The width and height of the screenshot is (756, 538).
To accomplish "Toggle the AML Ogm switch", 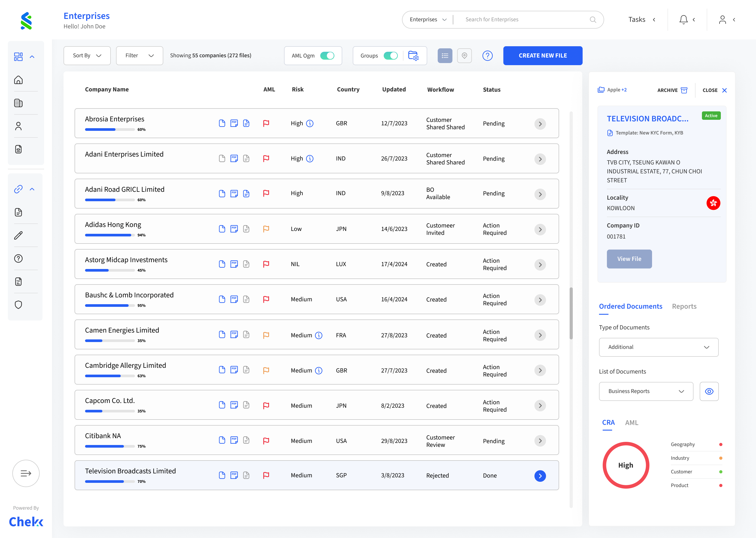I will [327, 56].
